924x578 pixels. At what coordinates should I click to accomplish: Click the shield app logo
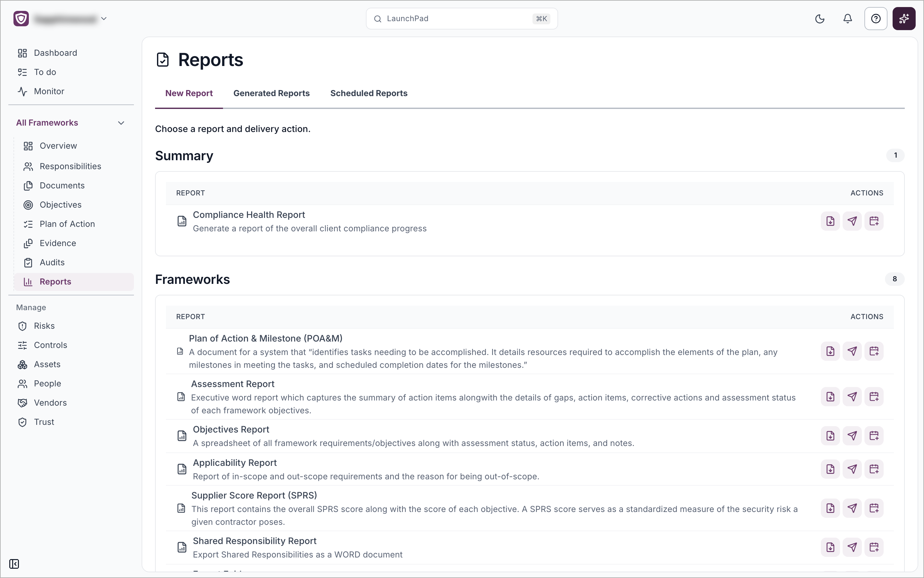point(21,19)
